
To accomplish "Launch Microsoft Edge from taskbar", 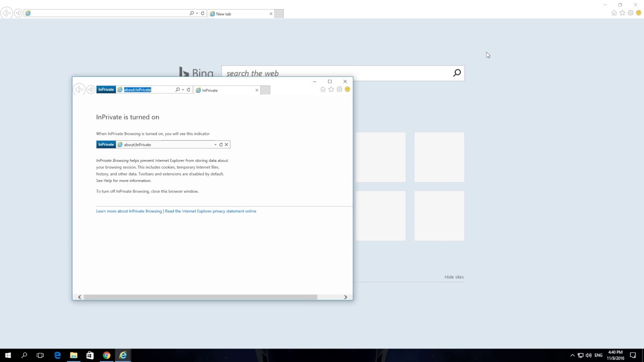I will [57, 355].
